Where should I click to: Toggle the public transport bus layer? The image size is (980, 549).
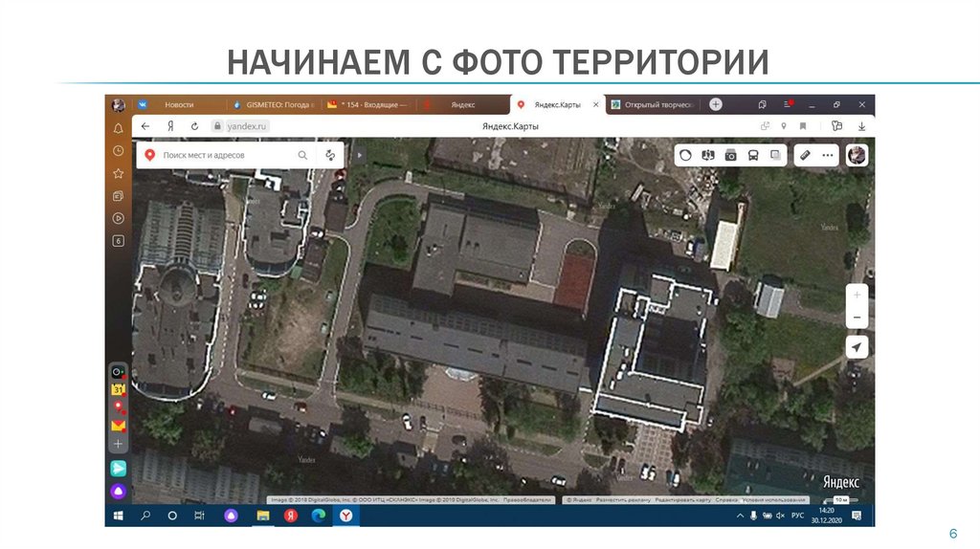coord(753,154)
